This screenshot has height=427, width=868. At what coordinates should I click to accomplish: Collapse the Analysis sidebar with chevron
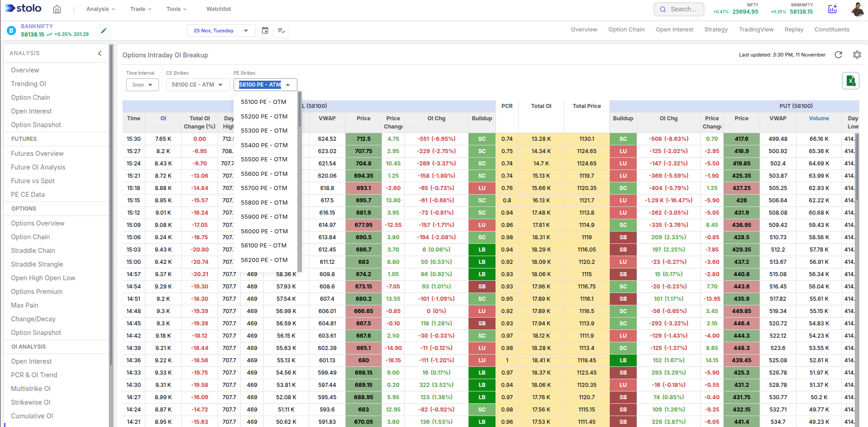[x=100, y=53]
